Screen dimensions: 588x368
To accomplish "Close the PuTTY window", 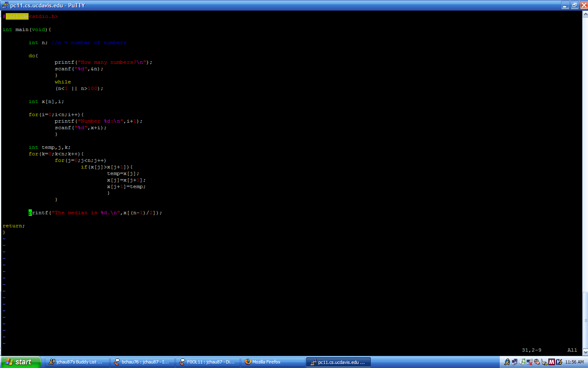I will click(584, 5).
